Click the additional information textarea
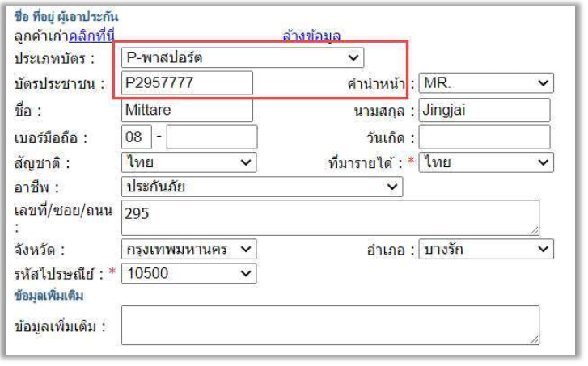This screenshot has width=588, height=366. (x=330, y=325)
